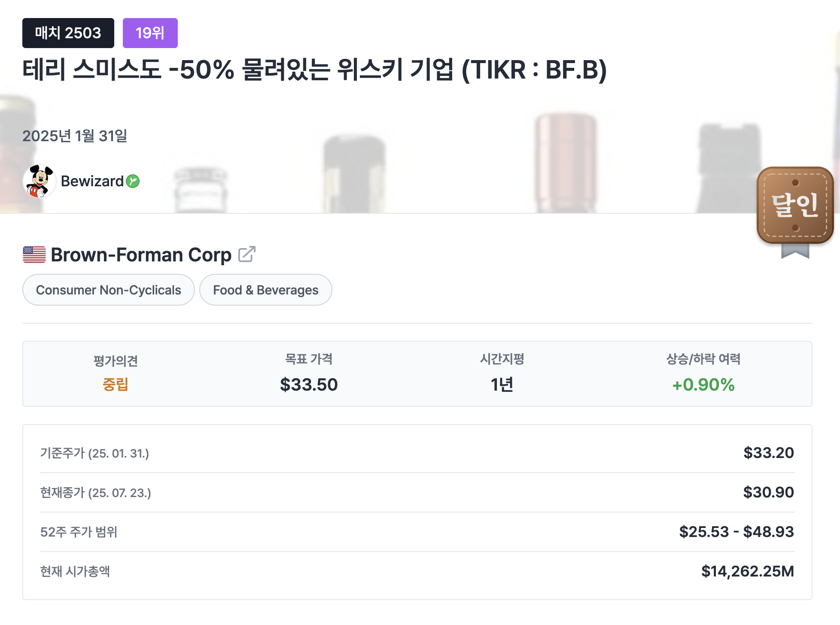
Task: Click the brown 달인 badge icon
Action: pos(795,205)
